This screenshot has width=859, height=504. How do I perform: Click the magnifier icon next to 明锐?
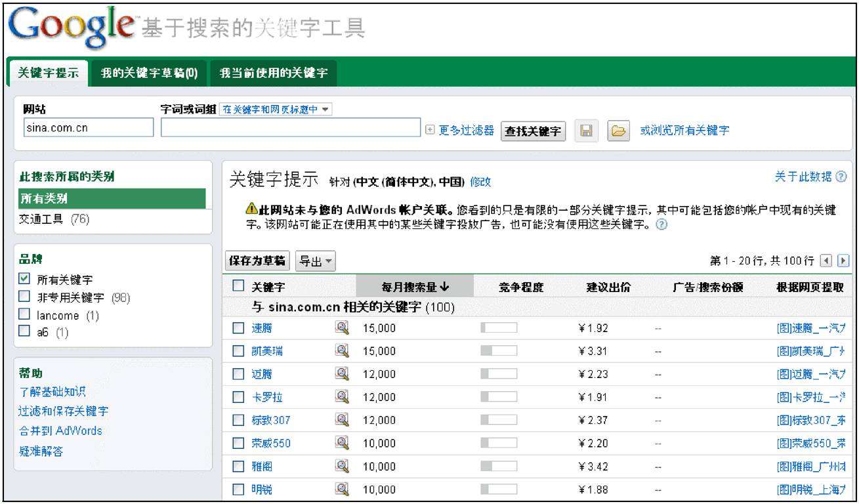(342, 489)
